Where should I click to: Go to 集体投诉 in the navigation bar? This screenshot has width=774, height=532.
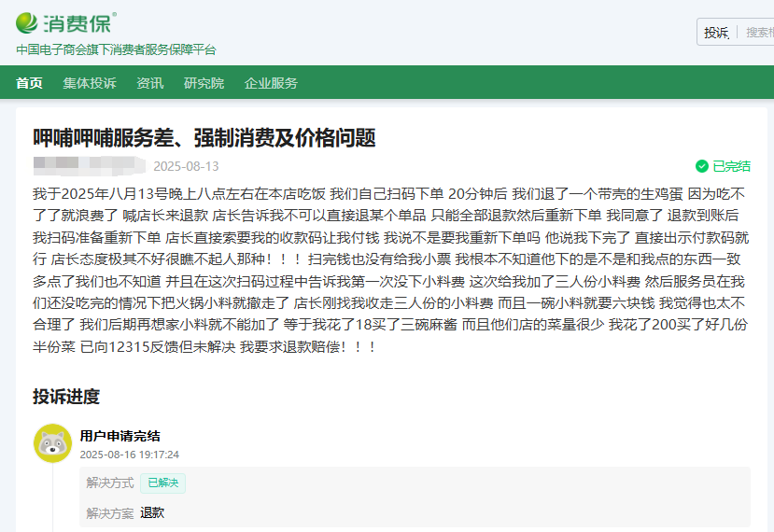(x=90, y=83)
